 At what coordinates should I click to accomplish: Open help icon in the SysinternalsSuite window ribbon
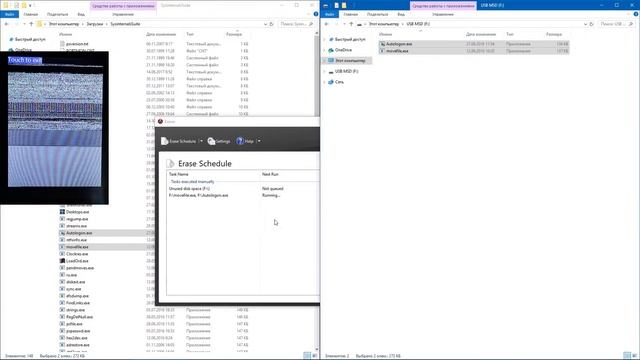point(316,14)
